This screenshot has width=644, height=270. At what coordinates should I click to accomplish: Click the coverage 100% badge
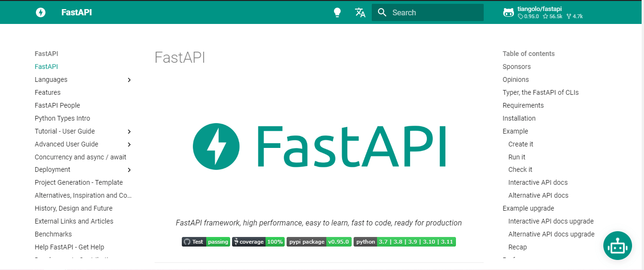(258, 242)
